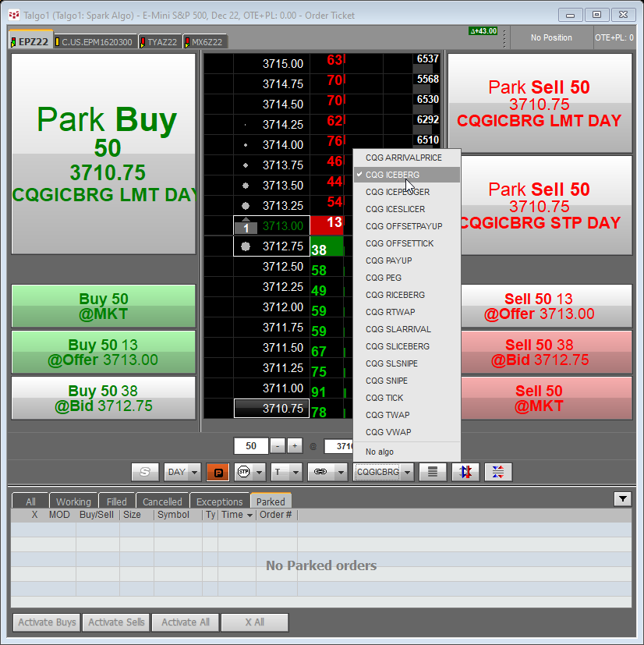Click the orange Park order icon

pyautogui.click(x=219, y=472)
